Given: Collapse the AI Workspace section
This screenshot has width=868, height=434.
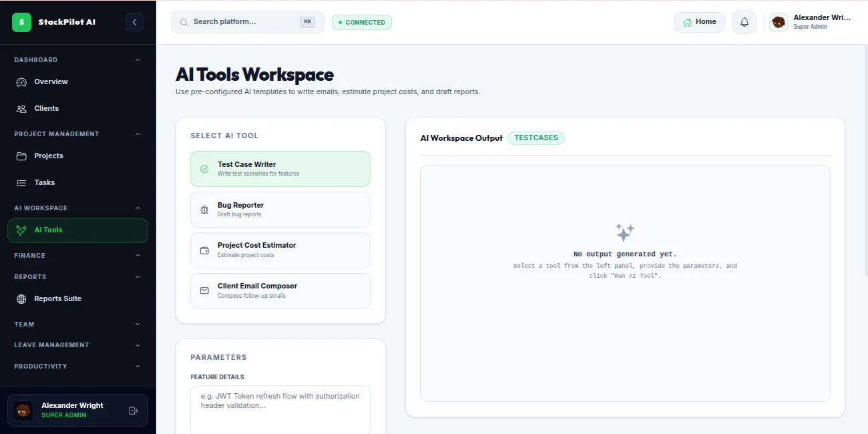Looking at the screenshot, I should pyautogui.click(x=138, y=208).
